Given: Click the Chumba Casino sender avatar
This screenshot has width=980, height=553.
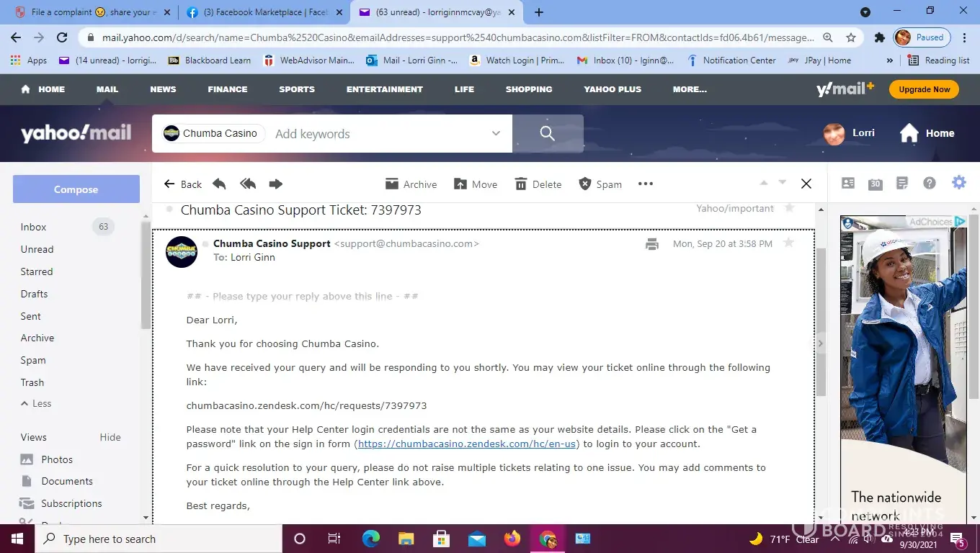Looking at the screenshot, I should coord(182,252).
